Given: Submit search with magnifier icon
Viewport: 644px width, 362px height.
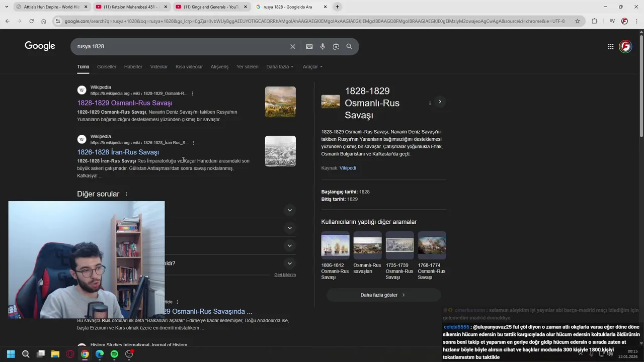Looking at the screenshot, I should pyautogui.click(x=349, y=46).
